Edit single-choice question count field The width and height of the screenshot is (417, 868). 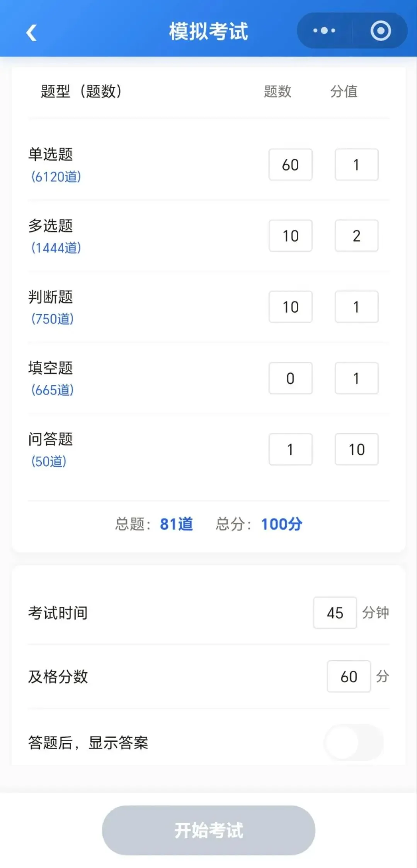coord(291,165)
